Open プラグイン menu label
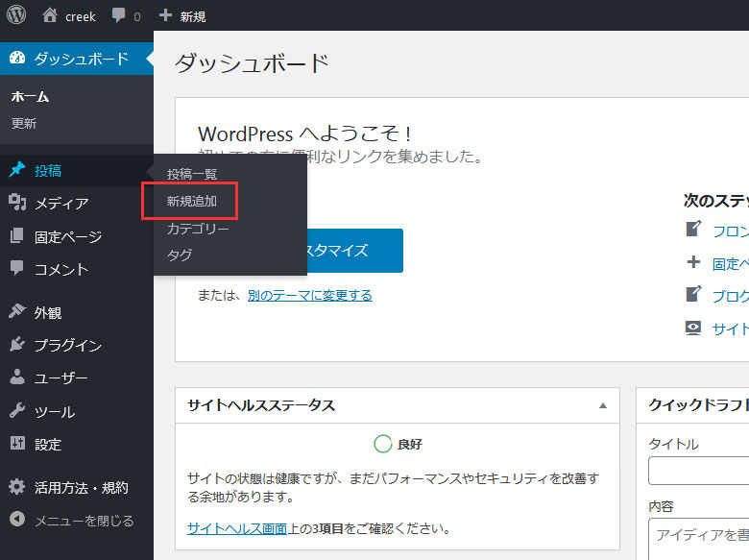Viewport: 749px width, 560px height. tap(68, 345)
